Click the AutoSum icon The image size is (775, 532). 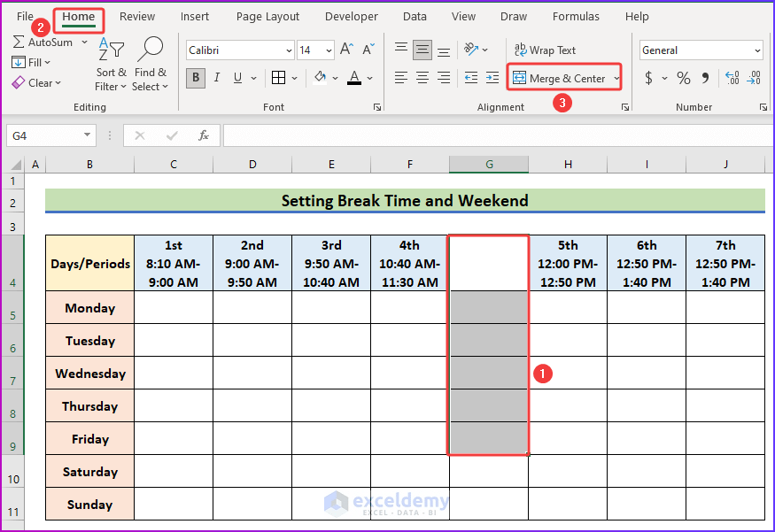pyautogui.click(x=18, y=42)
